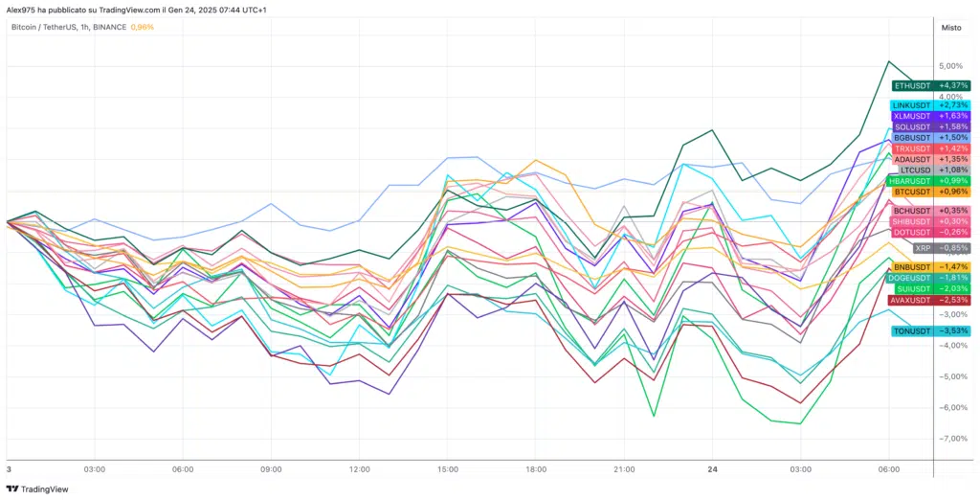Click the 18:00 time axis label
Screen dimensions: 980x500
[536, 469]
